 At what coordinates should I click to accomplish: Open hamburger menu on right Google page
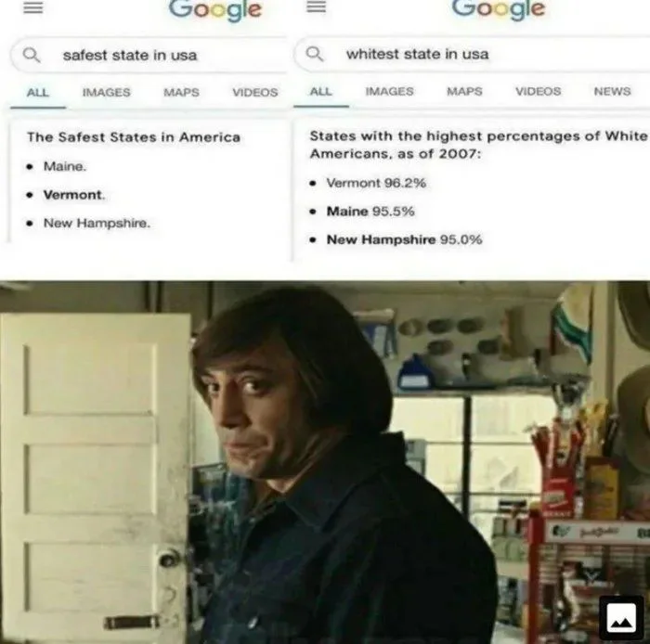tap(317, 6)
